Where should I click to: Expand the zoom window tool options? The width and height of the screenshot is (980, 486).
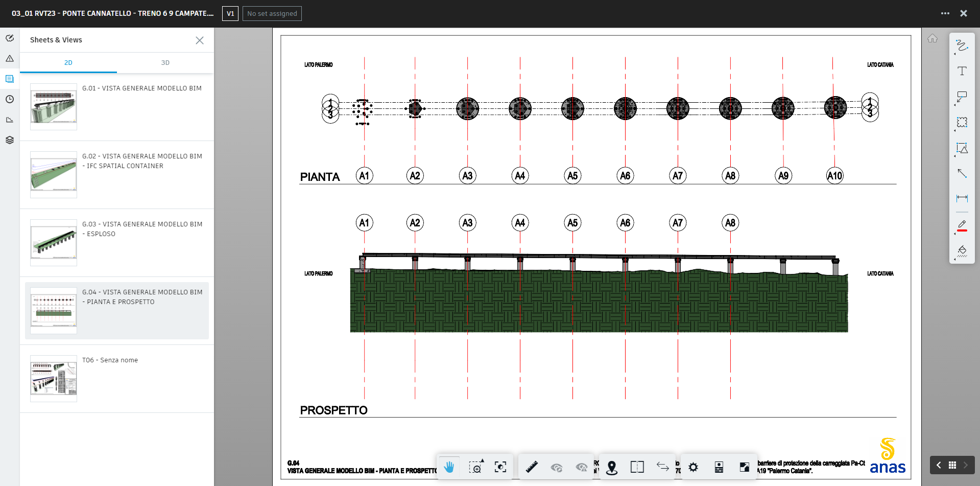[482, 461]
